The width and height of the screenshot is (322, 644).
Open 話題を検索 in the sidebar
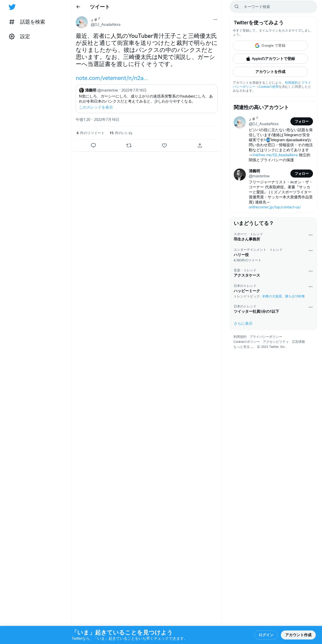click(x=27, y=22)
